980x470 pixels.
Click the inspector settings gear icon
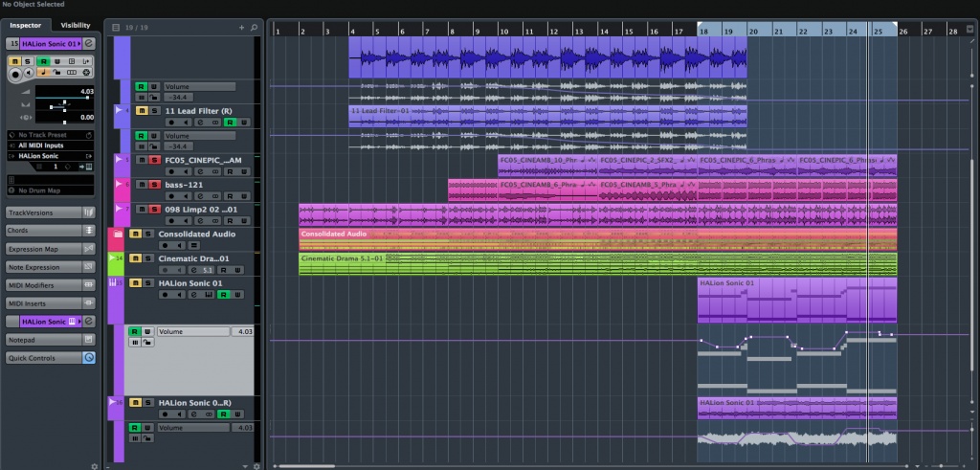[x=94, y=465]
